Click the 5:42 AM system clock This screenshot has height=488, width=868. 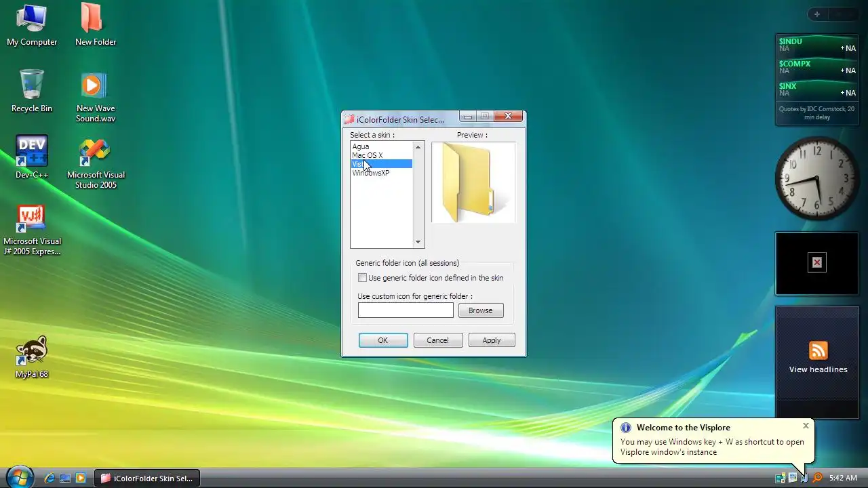click(843, 478)
